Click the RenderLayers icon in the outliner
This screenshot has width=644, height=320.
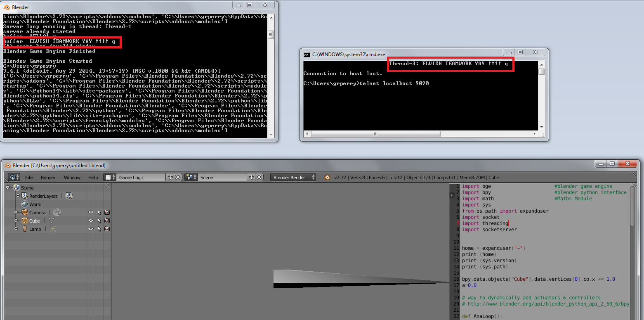coord(25,196)
